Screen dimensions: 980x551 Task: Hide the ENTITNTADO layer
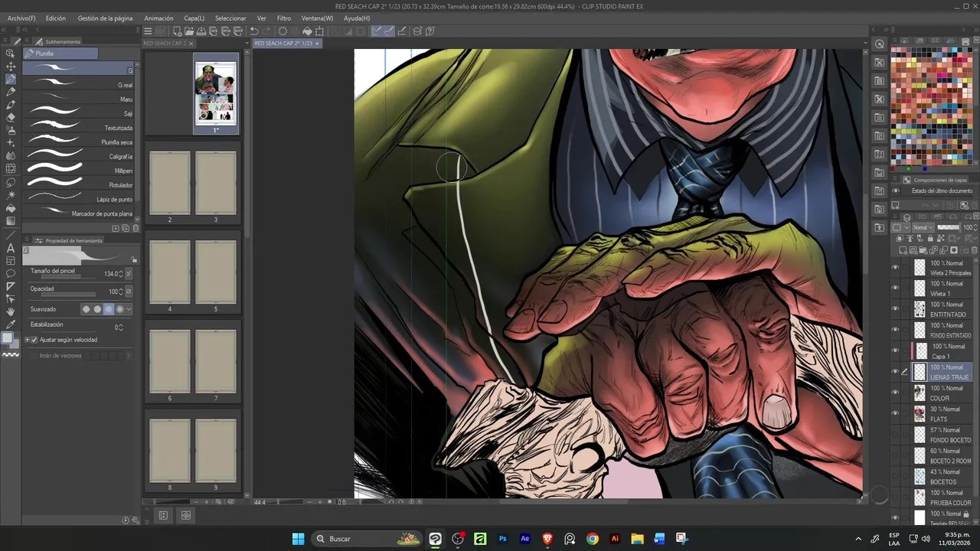895,308
